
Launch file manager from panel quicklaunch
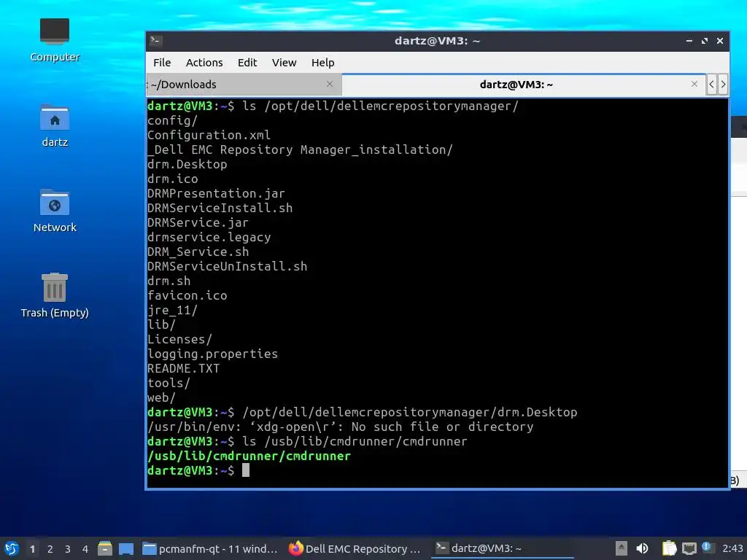pyautogui.click(x=105, y=548)
